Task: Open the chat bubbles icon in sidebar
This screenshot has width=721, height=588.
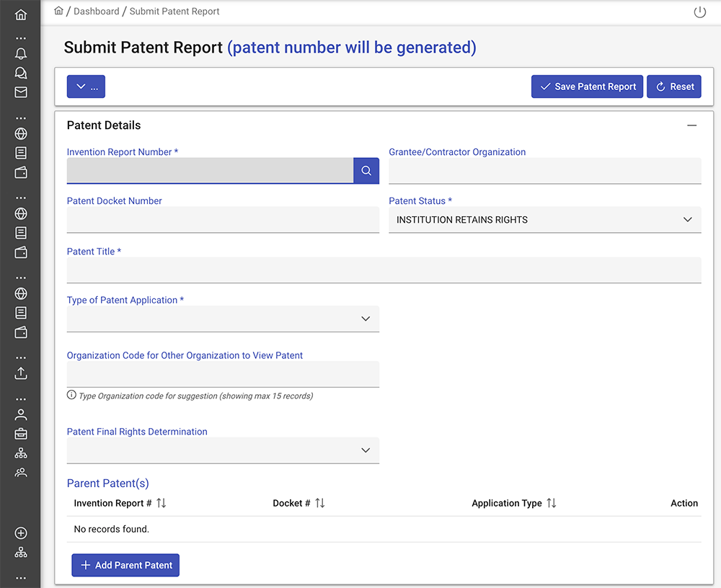Action: [21, 73]
